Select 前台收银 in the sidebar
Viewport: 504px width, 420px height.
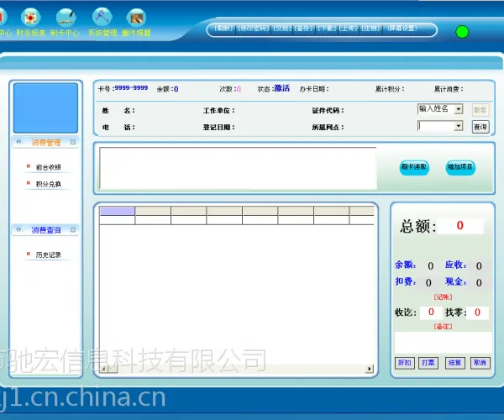click(x=48, y=167)
